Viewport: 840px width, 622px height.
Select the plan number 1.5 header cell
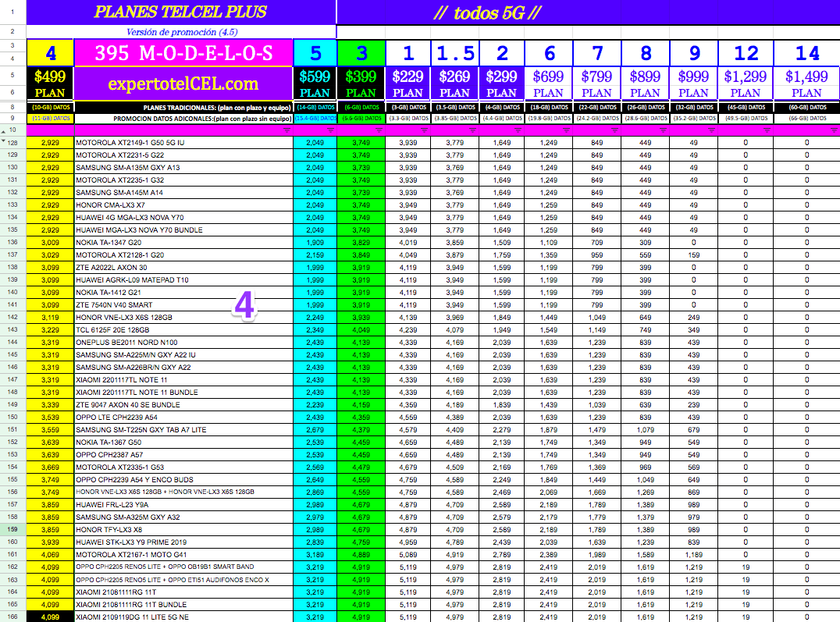[x=455, y=53]
